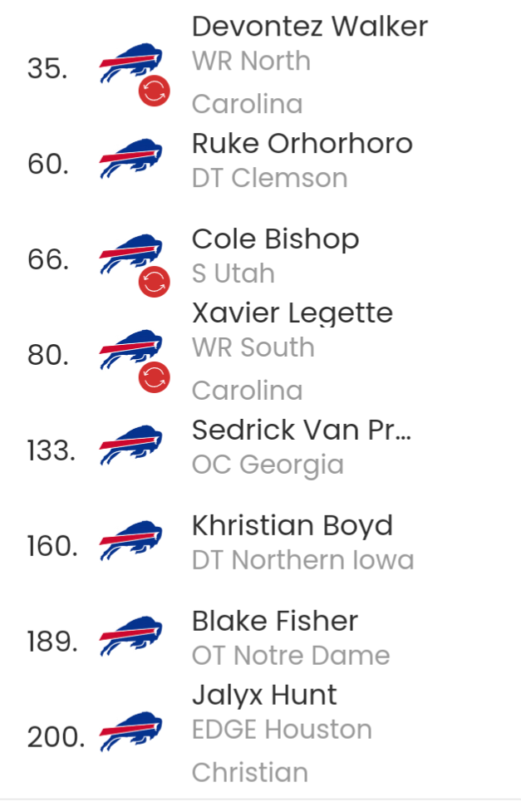
Task: Click the Bills logo beside pick 189
Action: coord(130,637)
